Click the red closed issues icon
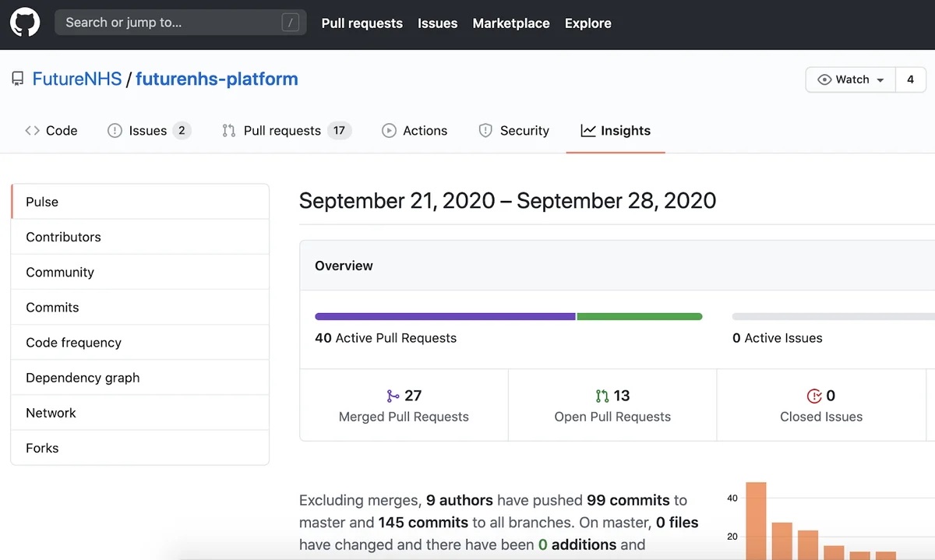The image size is (935, 560). 814,396
